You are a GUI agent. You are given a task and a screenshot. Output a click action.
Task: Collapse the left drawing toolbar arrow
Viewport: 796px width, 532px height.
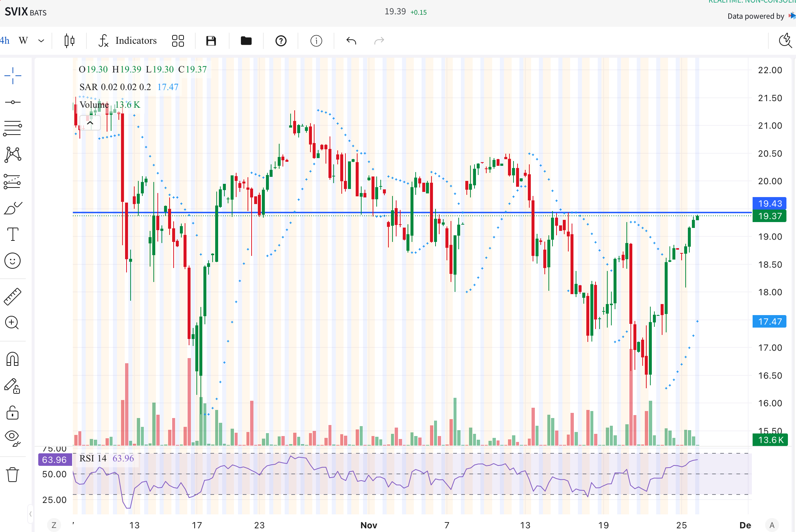pyautogui.click(x=30, y=514)
